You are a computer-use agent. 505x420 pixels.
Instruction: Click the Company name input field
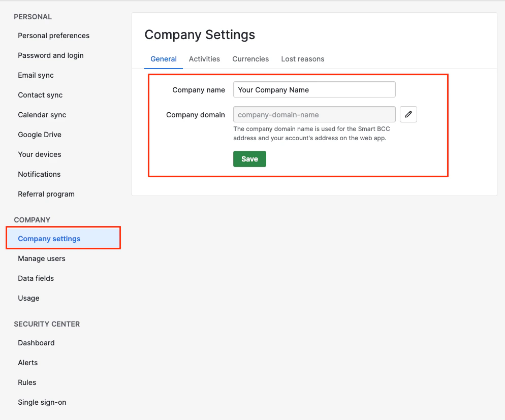(314, 89)
